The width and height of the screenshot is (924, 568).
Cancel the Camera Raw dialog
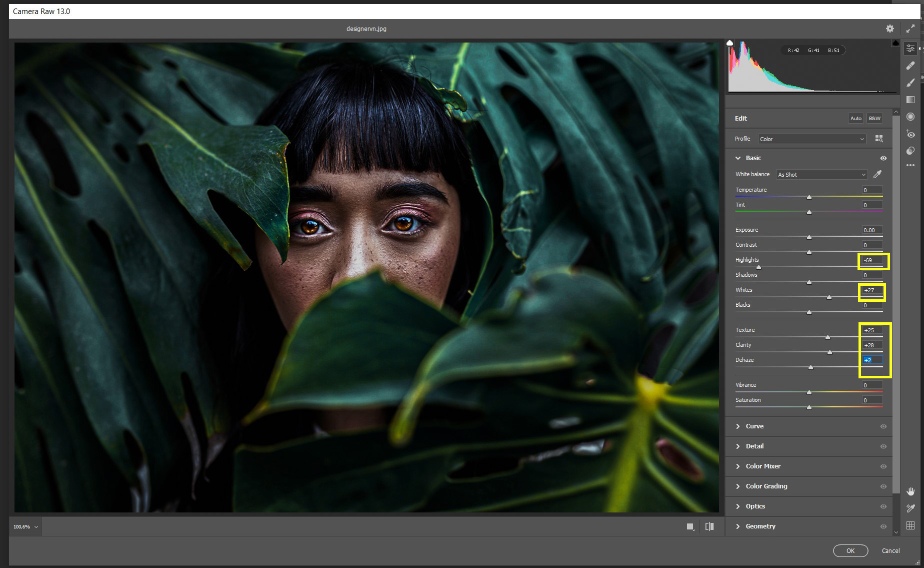coord(890,550)
